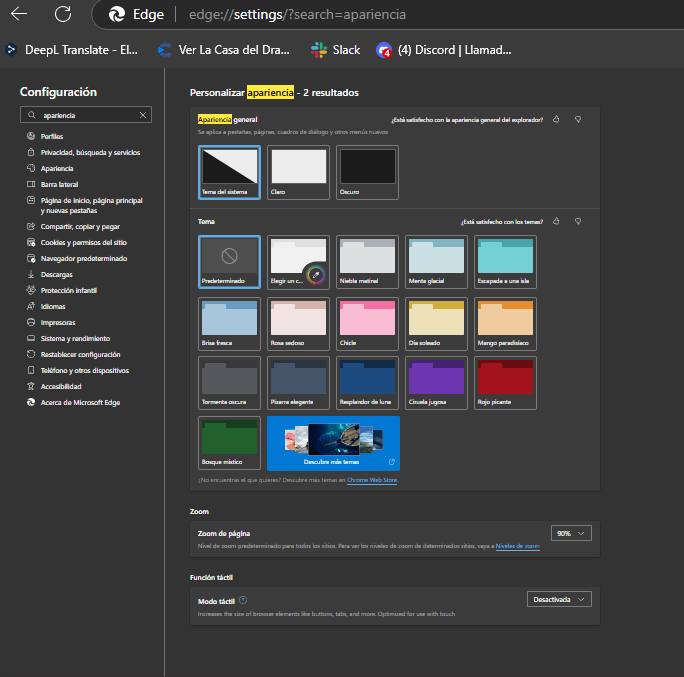
Task: Select the Claro appearance option
Action: tap(299, 171)
